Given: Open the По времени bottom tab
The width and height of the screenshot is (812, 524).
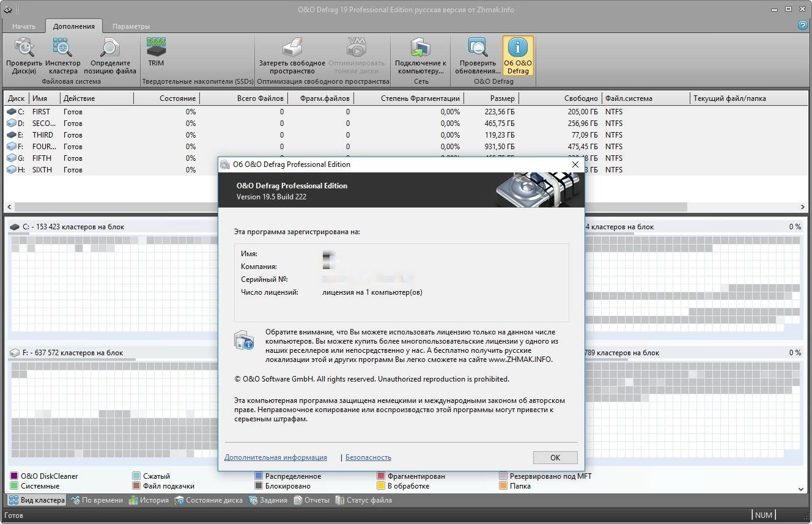Looking at the screenshot, I should pos(97,500).
